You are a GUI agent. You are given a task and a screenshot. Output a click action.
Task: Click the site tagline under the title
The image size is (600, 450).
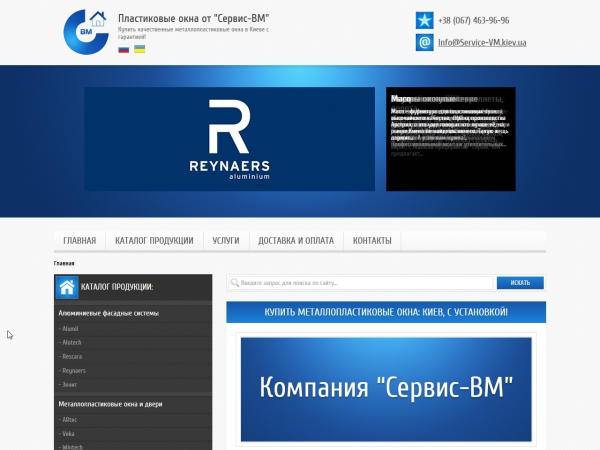(194, 33)
